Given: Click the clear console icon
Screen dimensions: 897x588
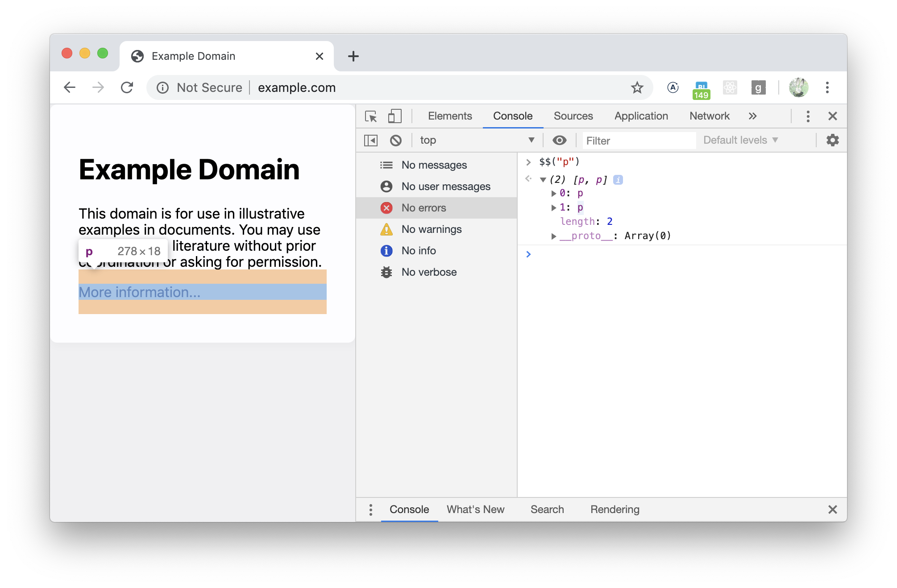Looking at the screenshot, I should (x=395, y=141).
